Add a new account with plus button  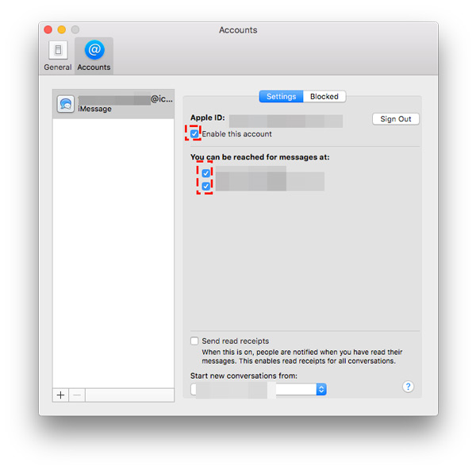coord(61,395)
